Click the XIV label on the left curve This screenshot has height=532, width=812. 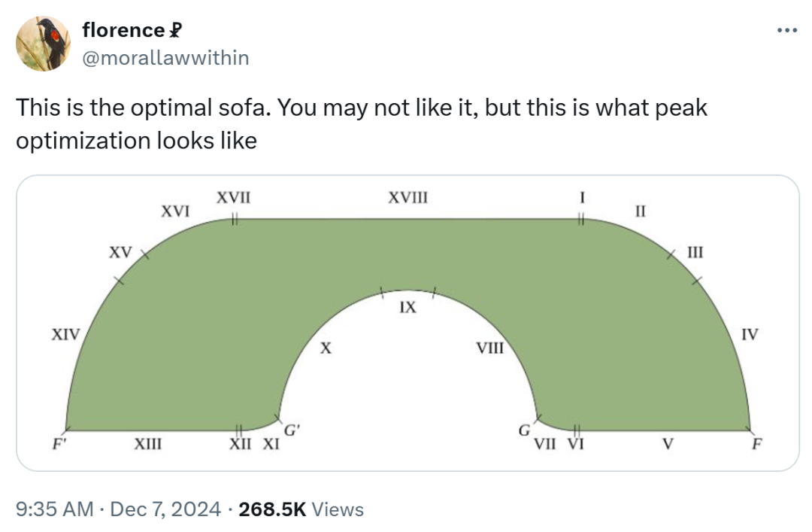pos(65,334)
